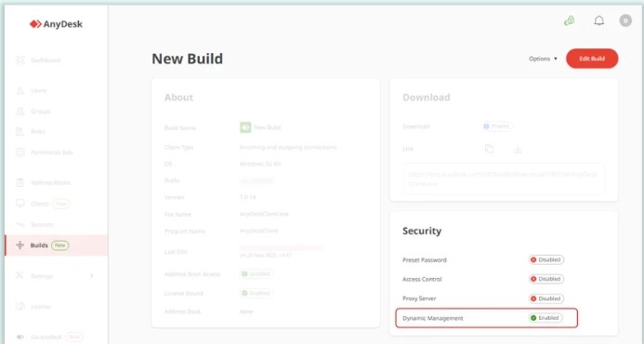Open the user avatar menu
Screen dimensions: 644x344
click(x=625, y=20)
